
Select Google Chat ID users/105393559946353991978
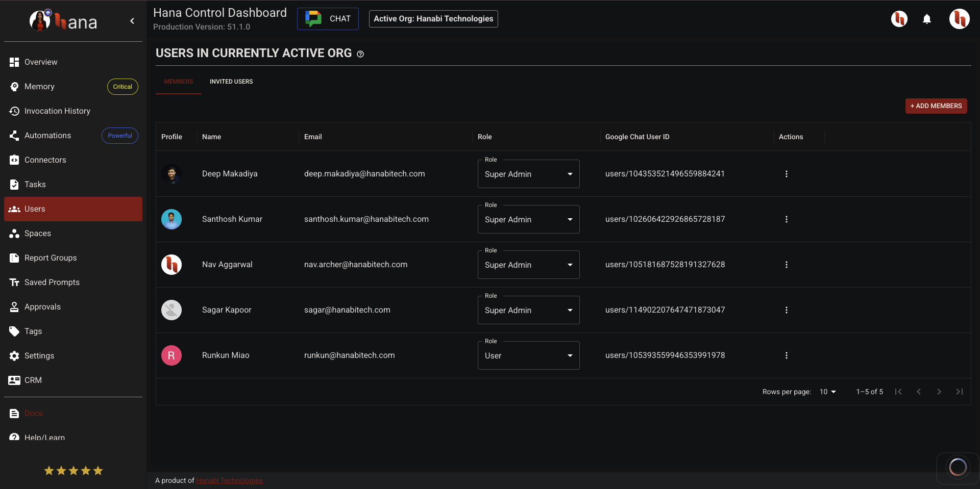pyautogui.click(x=665, y=355)
